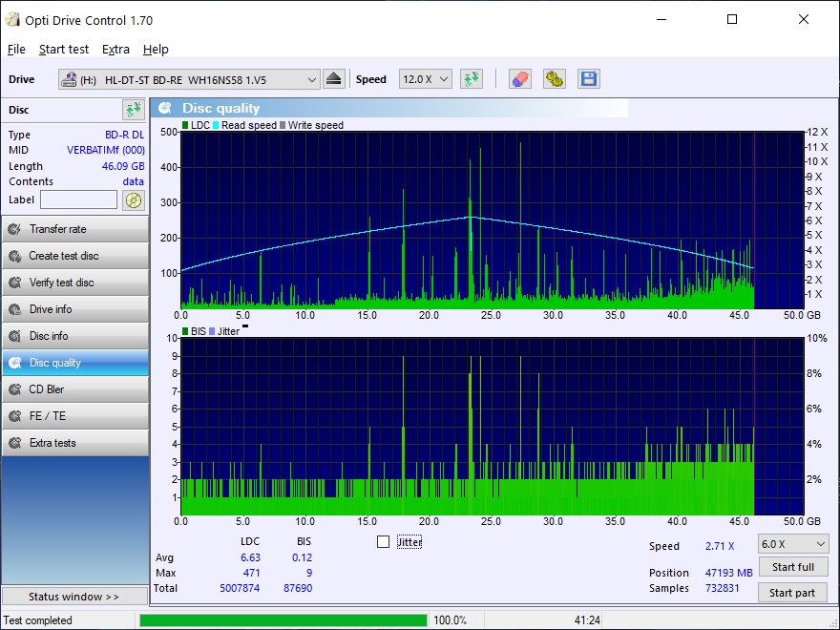This screenshot has height=630, width=840.
Task: Click the disc Label input field
Action: [x=78, y=199]
